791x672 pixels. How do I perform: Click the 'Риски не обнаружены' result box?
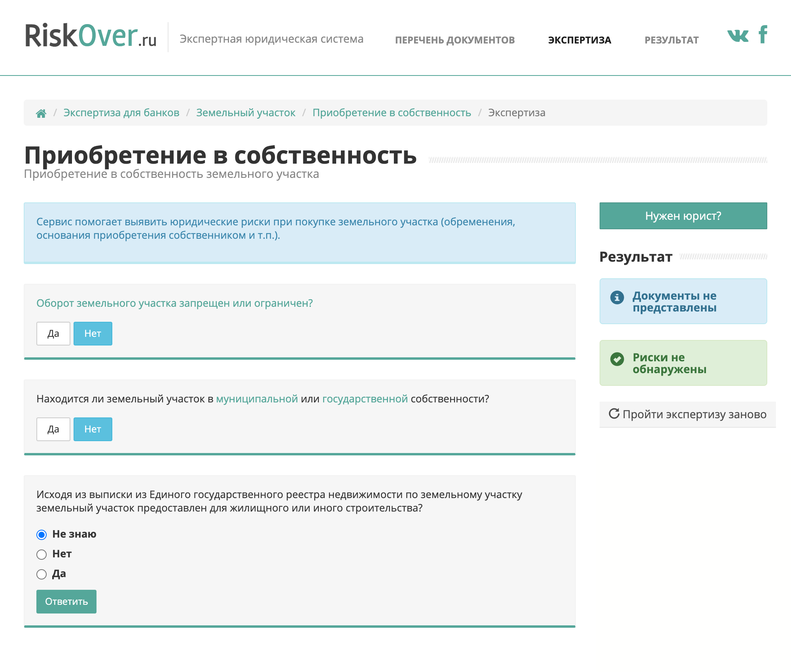[683, 363]
